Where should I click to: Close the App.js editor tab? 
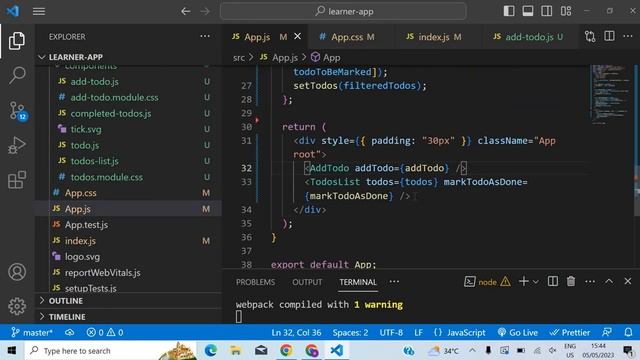pos(298,36)
